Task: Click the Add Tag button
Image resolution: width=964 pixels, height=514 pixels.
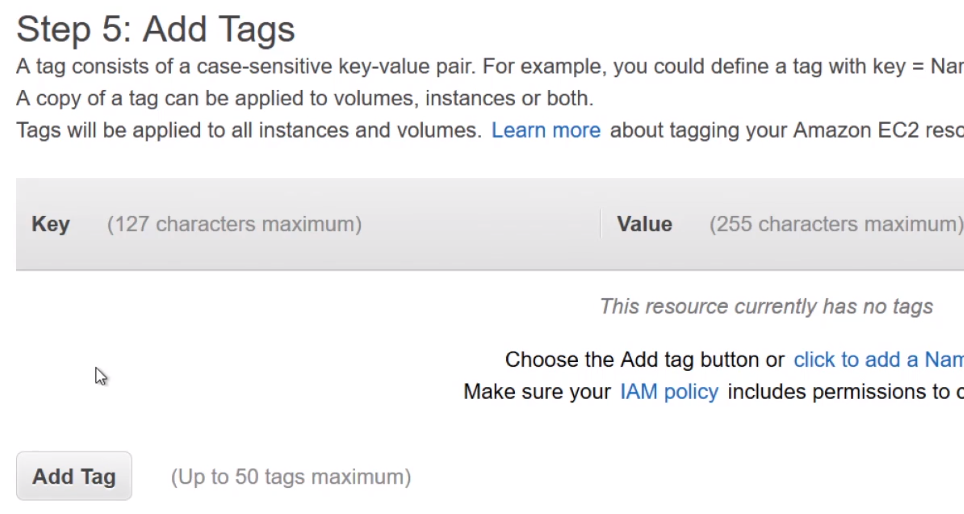Action: coord(74,476)
